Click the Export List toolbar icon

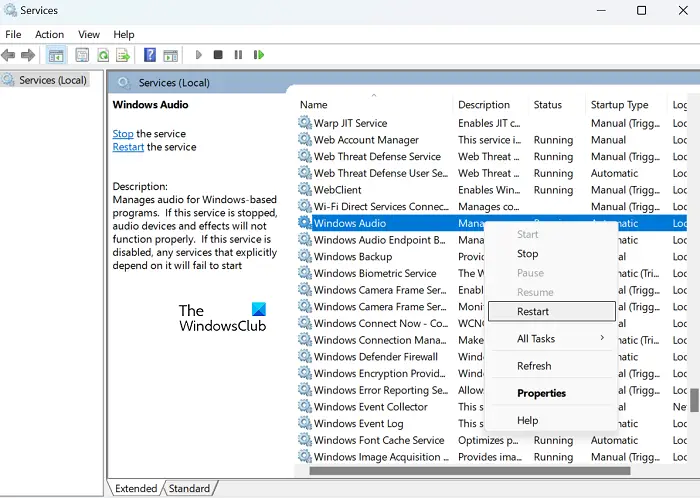pos(123,55)
